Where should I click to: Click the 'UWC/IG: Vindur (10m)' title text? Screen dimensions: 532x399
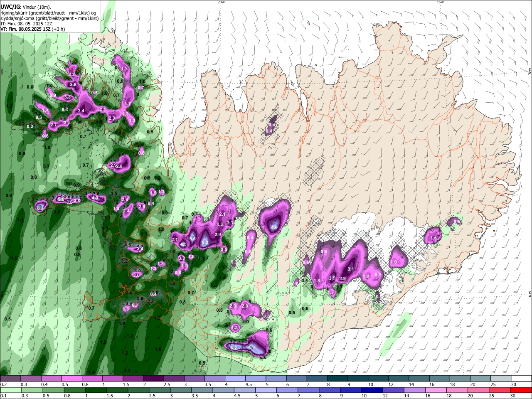pos(25,7)
